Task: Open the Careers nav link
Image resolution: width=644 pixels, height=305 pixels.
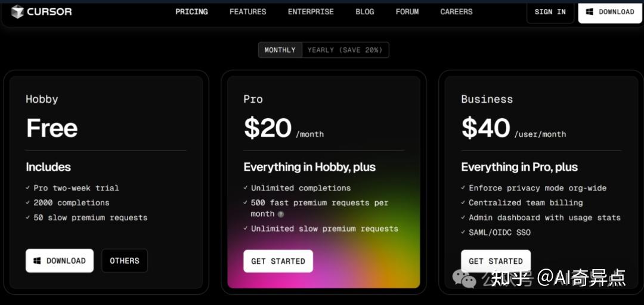Action: (456, 12)
